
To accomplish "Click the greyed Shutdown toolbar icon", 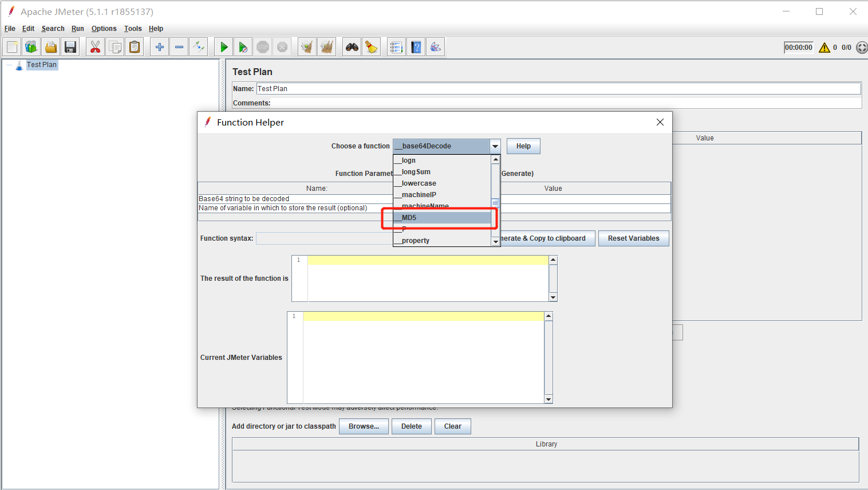I will pos(282,47).
